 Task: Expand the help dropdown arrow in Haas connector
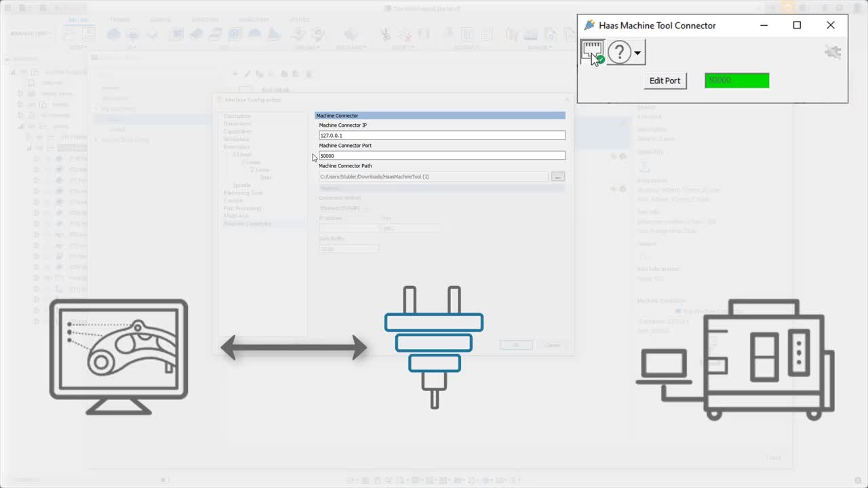coord(637,53)
